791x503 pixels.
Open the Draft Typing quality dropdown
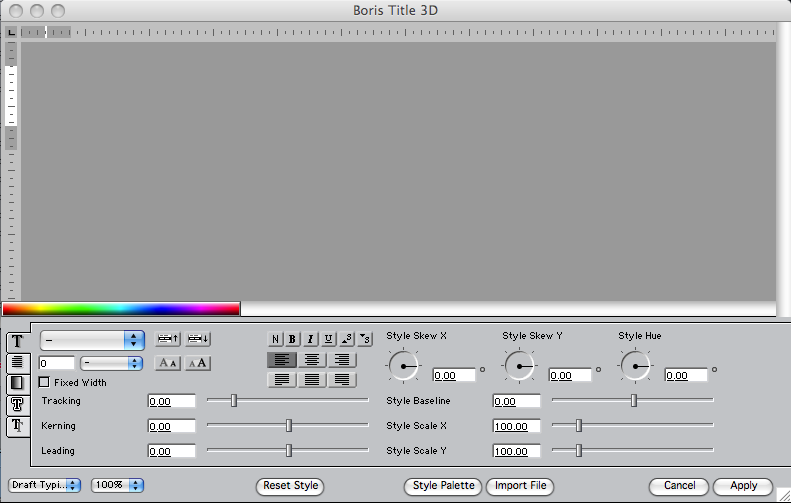tap(44, 485)
